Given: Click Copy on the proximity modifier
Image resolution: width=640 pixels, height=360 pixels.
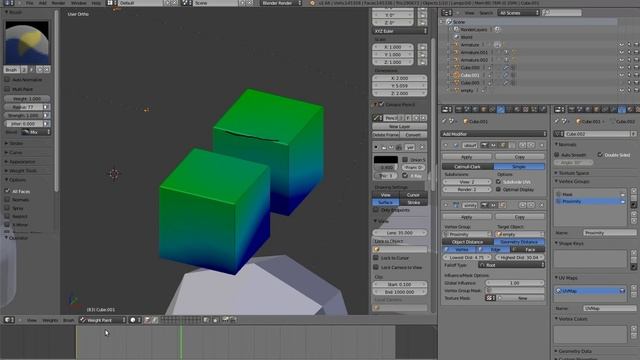Looking at the screenshot, I should tap(520, 217).
